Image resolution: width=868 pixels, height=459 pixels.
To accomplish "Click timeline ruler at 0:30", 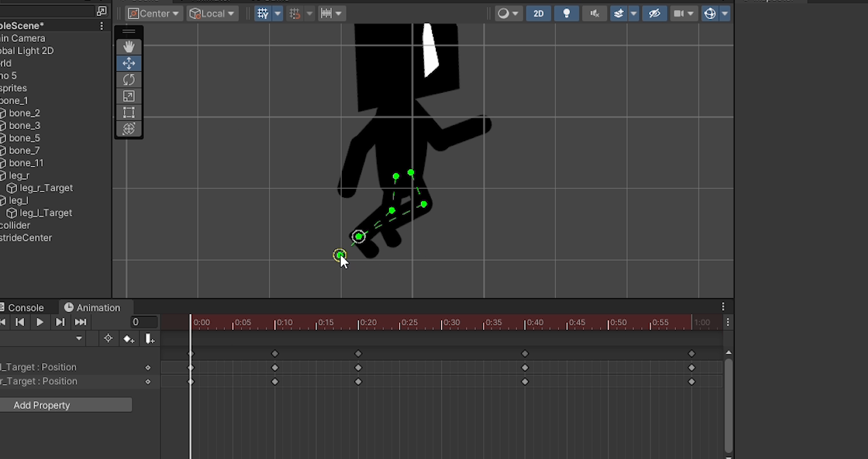I will (x=442, y=322).
